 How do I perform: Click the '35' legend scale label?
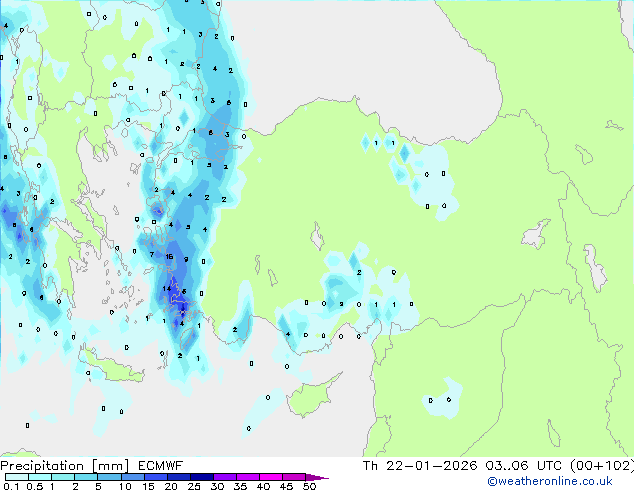point(240,486)
